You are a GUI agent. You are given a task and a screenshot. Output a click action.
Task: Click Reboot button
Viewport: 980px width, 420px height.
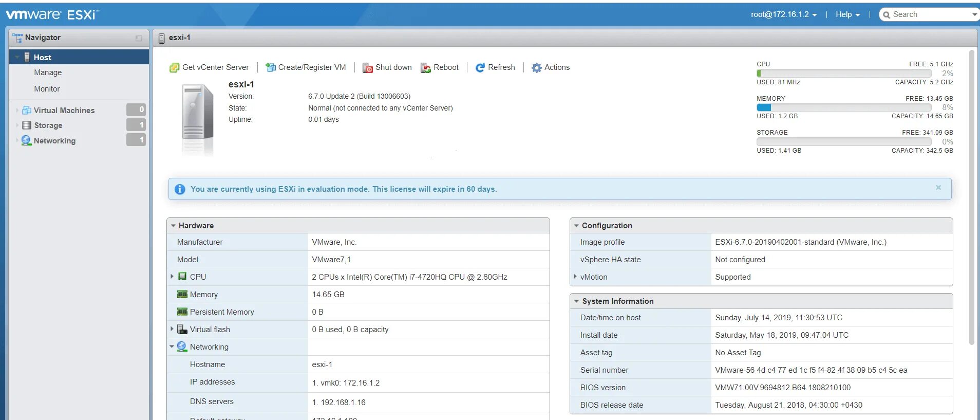tap(440, 67)
